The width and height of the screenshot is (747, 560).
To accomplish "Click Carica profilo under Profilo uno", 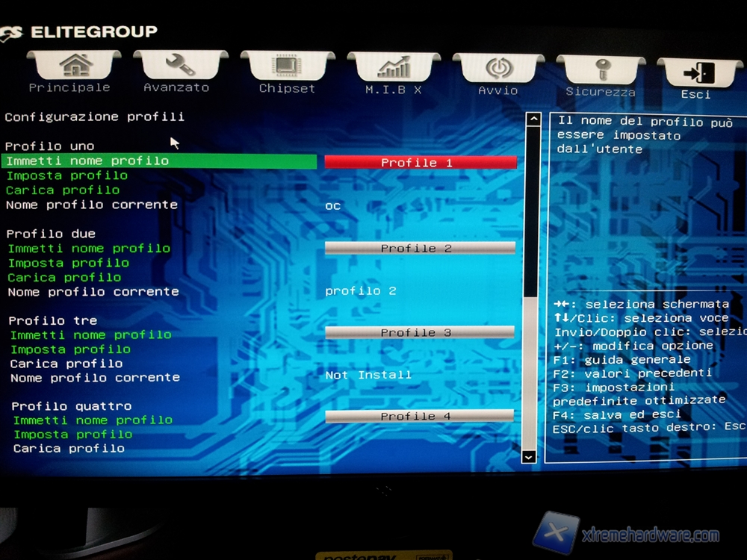I will pyautogui.click(x=63, y=190).
